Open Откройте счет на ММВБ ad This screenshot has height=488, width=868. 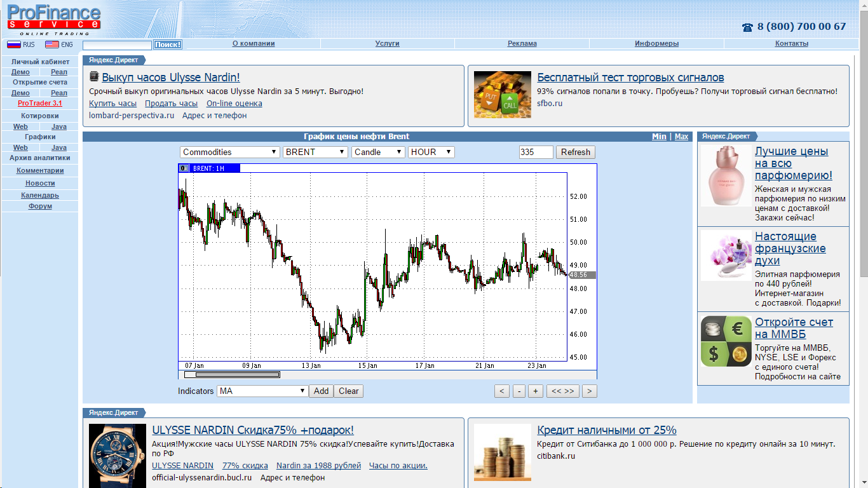(x=794, y=328)
